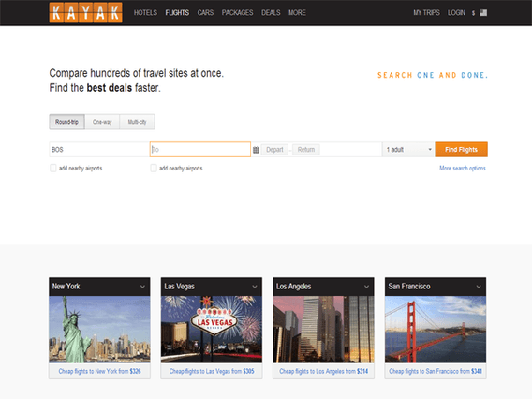Click the US flag country icon
Image resolution: width=532 pixels, height=399 pixels.
point(483,13)
